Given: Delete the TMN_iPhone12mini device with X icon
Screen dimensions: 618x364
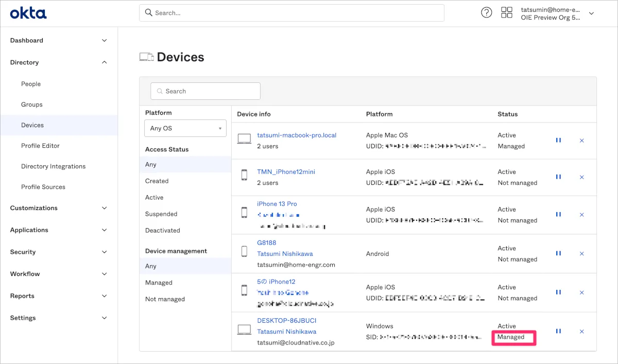Looking at the screenshot, I should [582, 177].
